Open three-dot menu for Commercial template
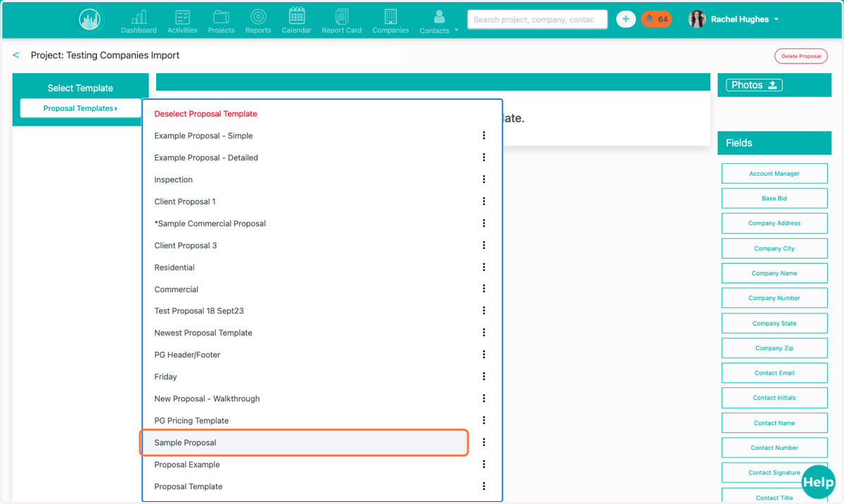The width and height of the screenshot is (844, 504). (x=484, y=289)
